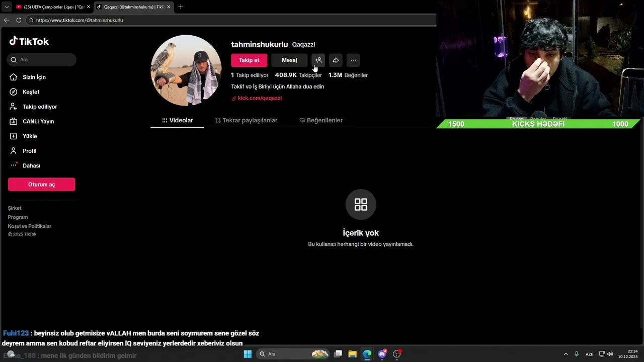Expand the Program footer section

pyautogui.click(x=18, y=217)
